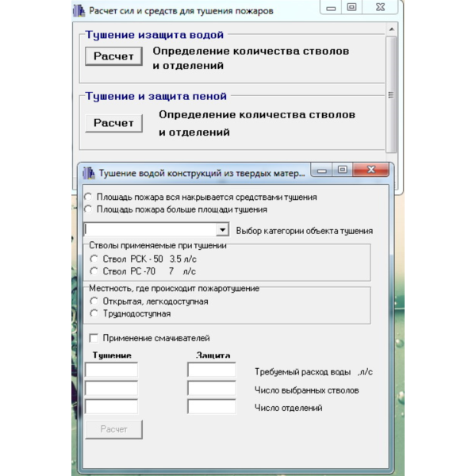Maximize the main Расчет сил и средств window

[x=351, y=7]
